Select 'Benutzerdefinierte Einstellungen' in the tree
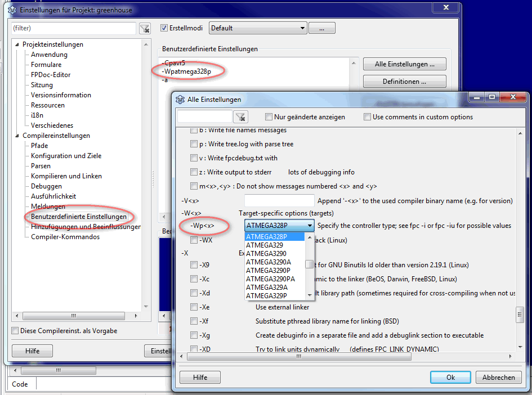The width and height of the screenshot is (532, 395). point(78,217)
